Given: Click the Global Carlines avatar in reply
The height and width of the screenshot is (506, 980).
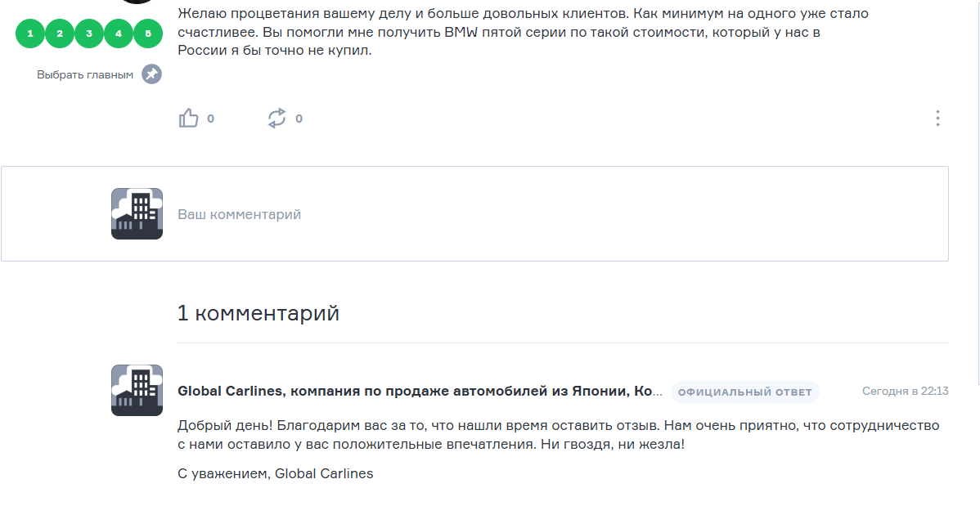Looking at the screenshot, I should click(x=137, y=391).
